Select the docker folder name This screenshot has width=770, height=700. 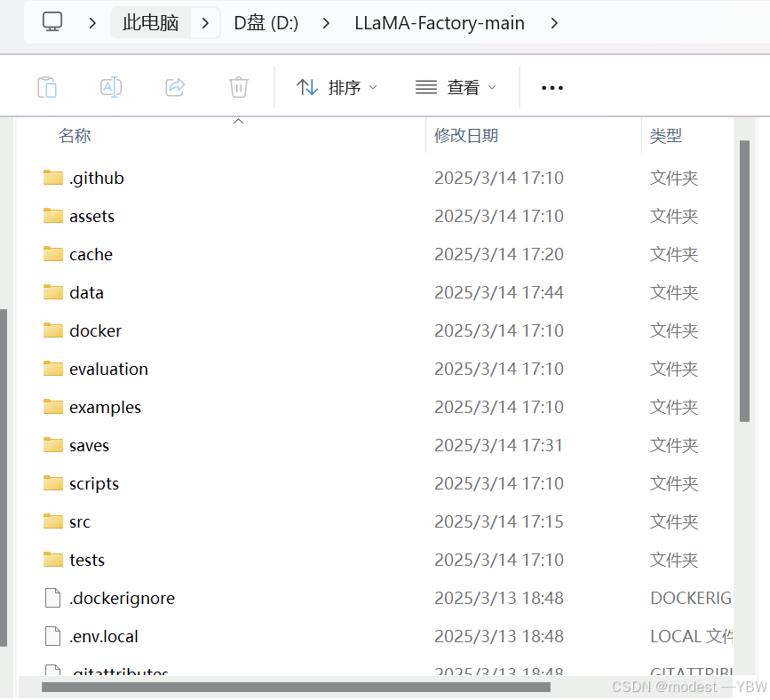(x=95, y=330)
